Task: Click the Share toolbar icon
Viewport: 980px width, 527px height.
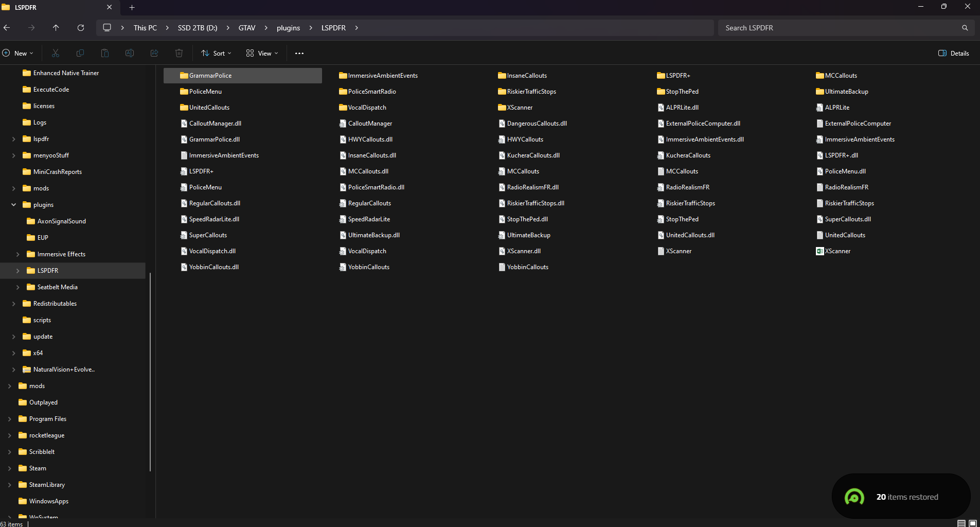Action: coord(154,53)
